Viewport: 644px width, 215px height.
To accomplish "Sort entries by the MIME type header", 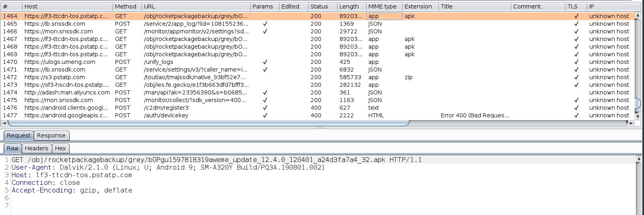I will [x=382, y=6].
